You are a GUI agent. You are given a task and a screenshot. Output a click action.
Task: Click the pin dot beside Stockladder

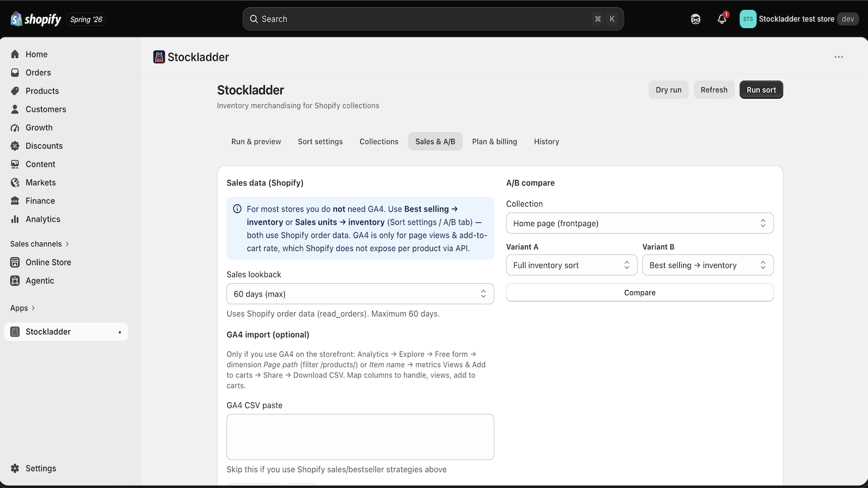click(x=120, y=332)
